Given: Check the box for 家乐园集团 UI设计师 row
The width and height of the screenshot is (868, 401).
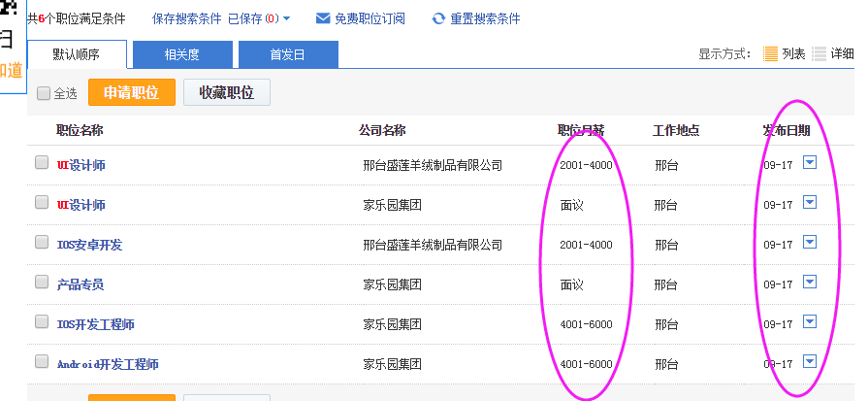Looking at the screenshot, I should click(42, 202).
